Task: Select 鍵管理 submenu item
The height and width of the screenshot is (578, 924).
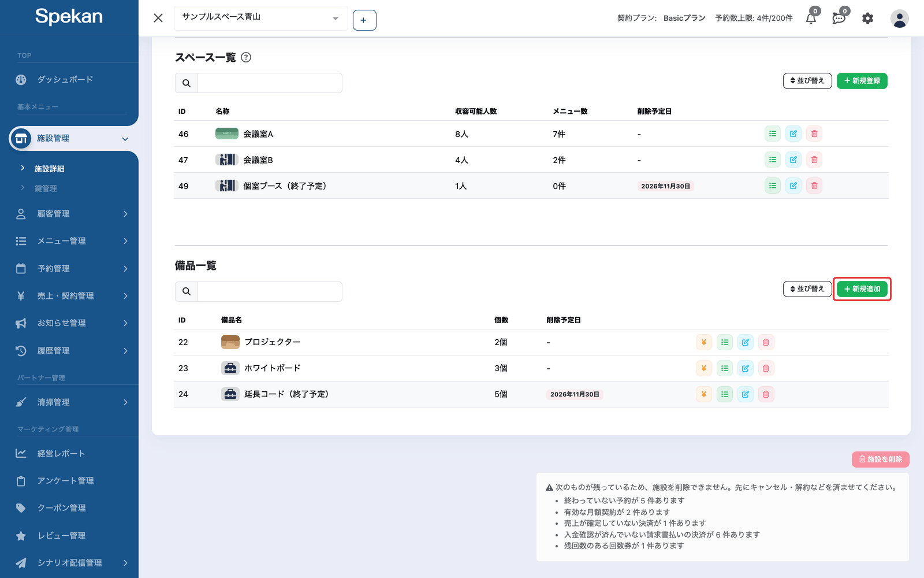Action: 46,188
